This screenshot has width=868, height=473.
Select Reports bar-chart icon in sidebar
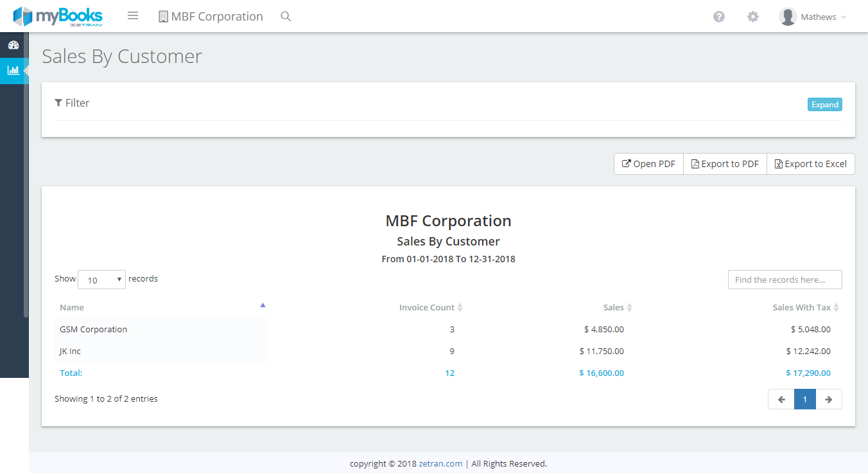13,70
